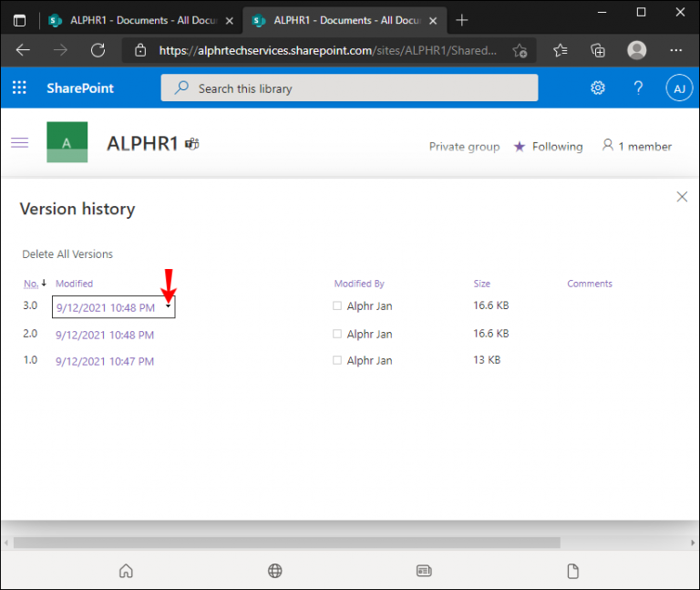
Task: Open version 1.0 dated 9/12/2021 10:47 PM
Action: 105,361
